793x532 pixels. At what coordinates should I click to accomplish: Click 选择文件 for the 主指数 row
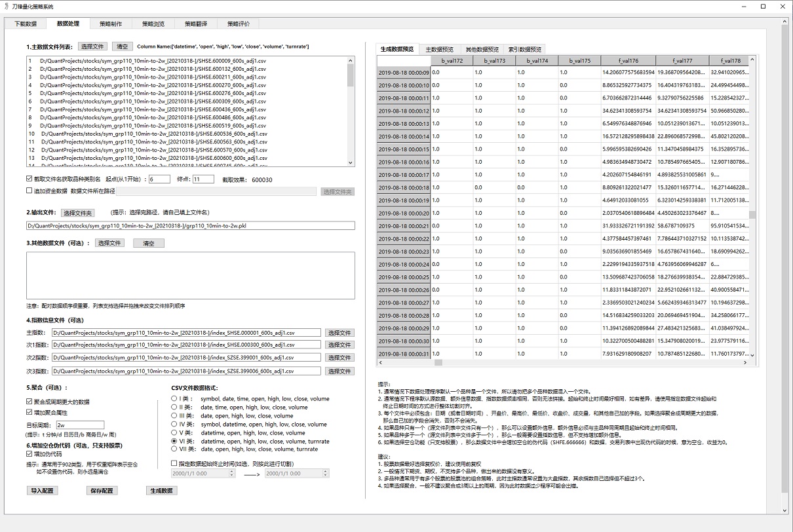click(x=339, y=333)
